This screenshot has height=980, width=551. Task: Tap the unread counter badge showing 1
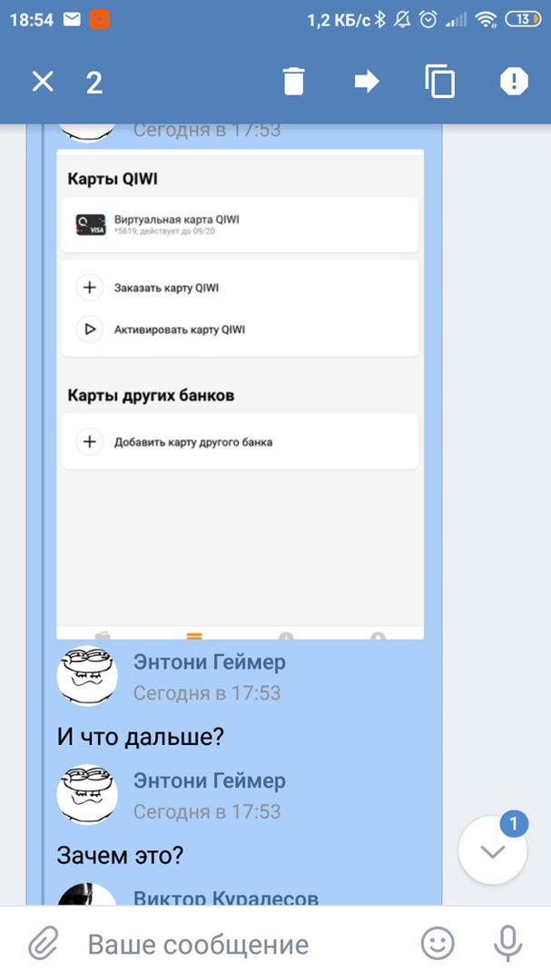click(514, 824)
